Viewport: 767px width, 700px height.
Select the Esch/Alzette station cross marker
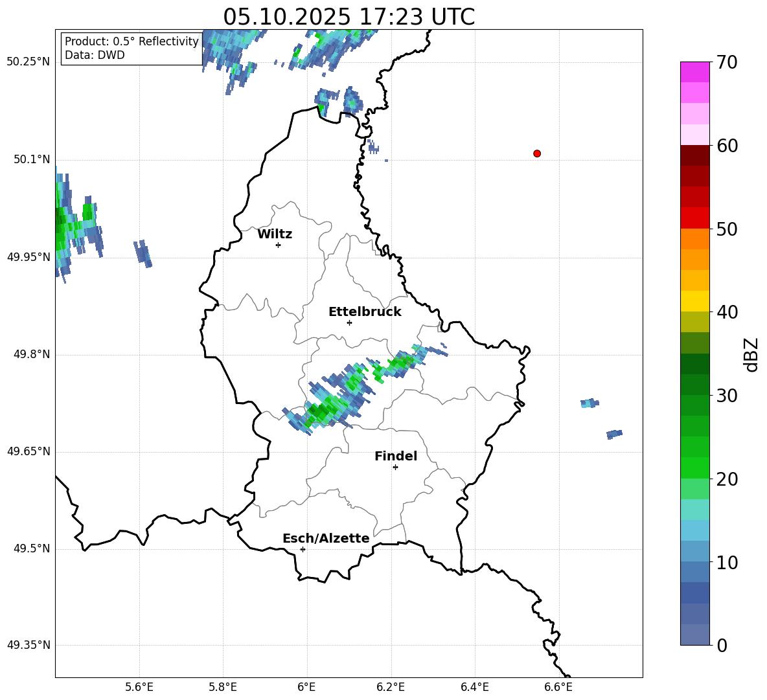(303, 549)
